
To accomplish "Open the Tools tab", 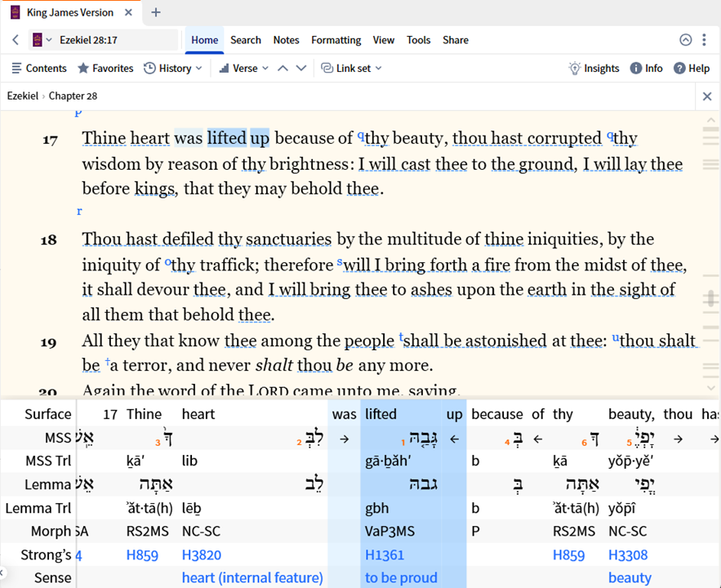I will click(418, 40).
